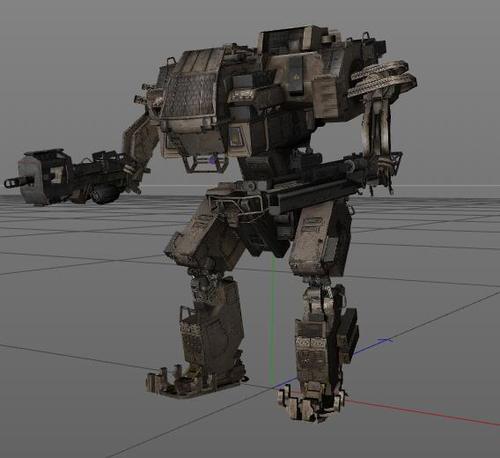
Task: Click the red X axis line
Action: [423, 412]
